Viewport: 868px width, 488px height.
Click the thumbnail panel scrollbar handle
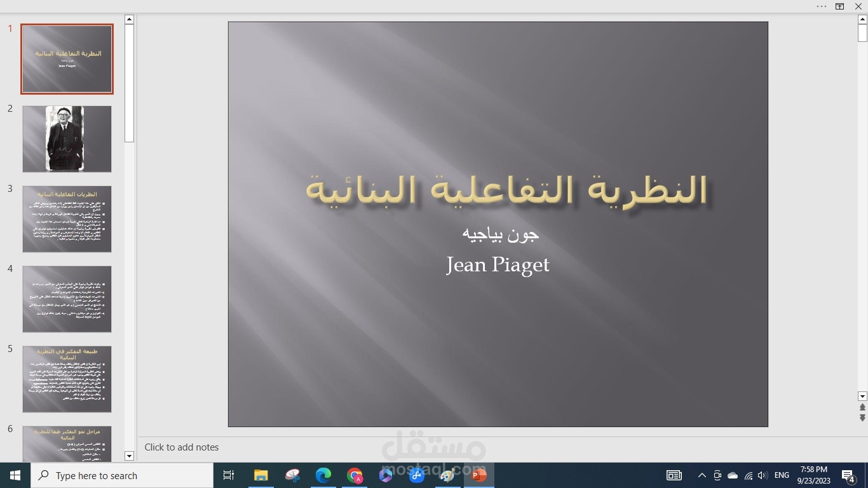click(129, 83)
